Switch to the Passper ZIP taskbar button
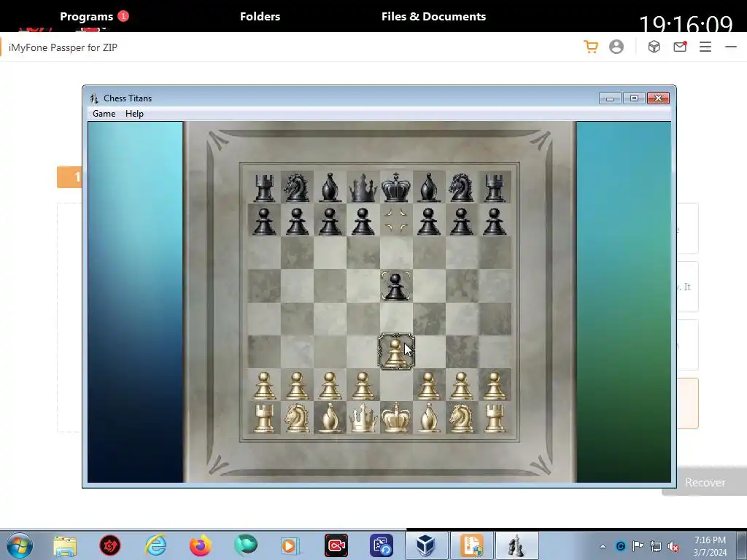Image resolution: width=747 pixels, height=560 pixels. click(472, 545)
